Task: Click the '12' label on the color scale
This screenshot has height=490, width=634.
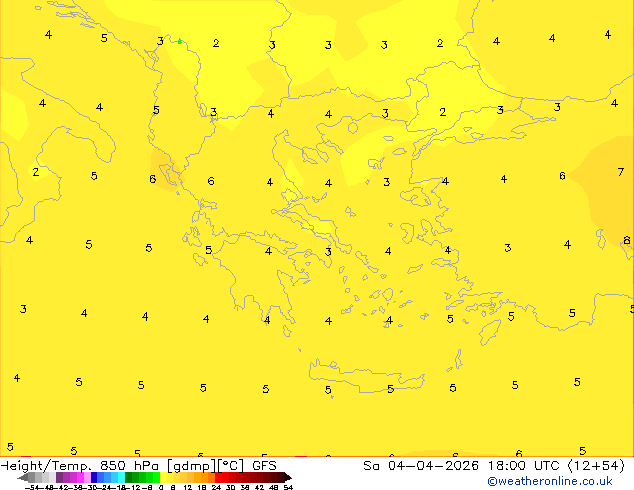Action: tap(188, 487)
